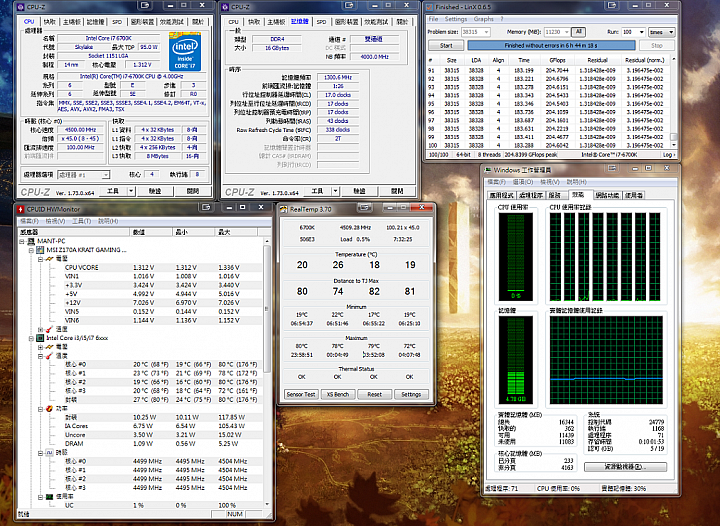Click the GFlops column header in LinX
This screenshot has height=526, width=720.
[557, 60]
